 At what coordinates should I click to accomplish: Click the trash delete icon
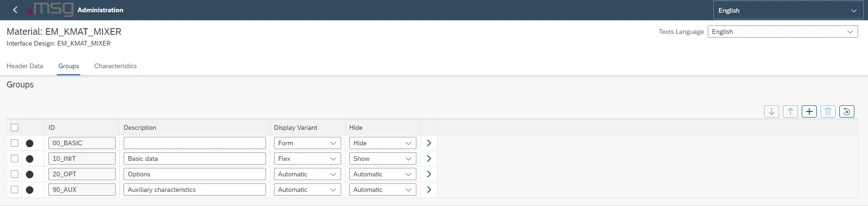pyautogui.click(x=828, y=111)
